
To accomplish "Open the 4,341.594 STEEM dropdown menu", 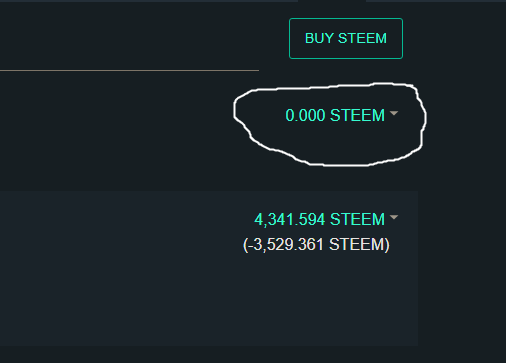I will [326, 219].
